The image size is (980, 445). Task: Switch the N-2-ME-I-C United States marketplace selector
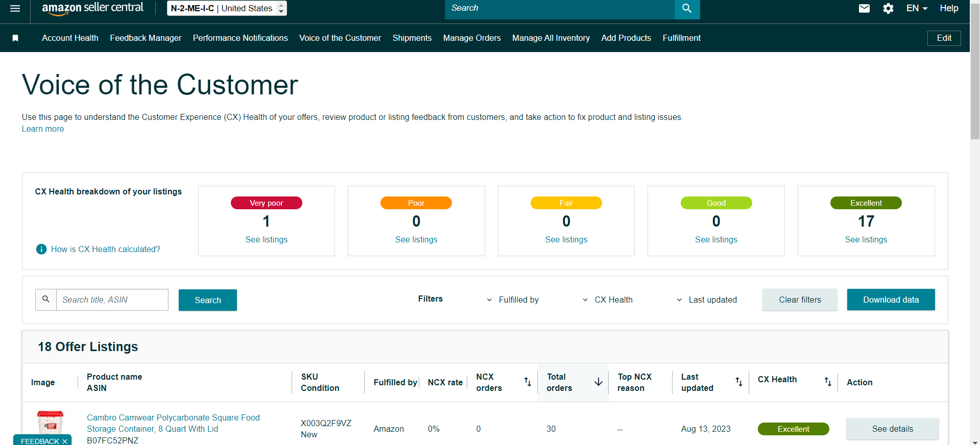point(227,8)
